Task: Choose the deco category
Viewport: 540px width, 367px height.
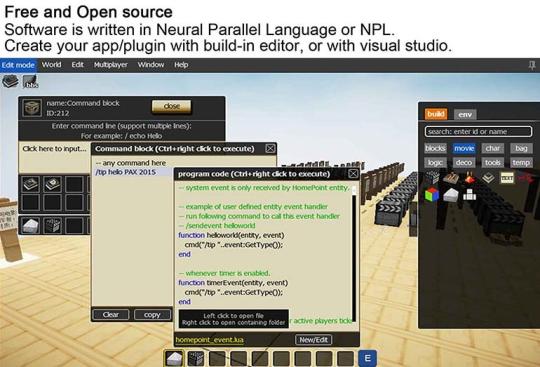Action: (x=464, y=162)
